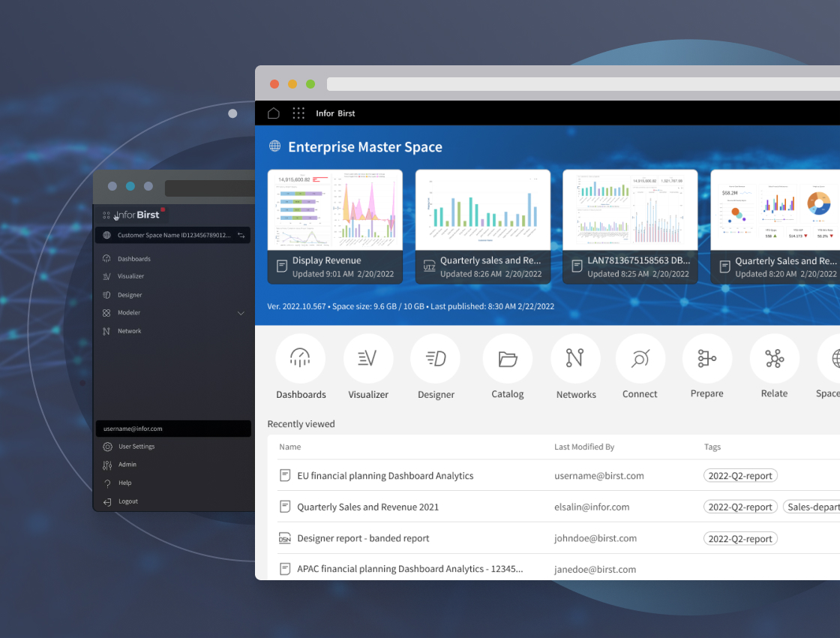Click the Ver. 2022.10.567 space info line

pyautogui.click(x=410, y=306)
